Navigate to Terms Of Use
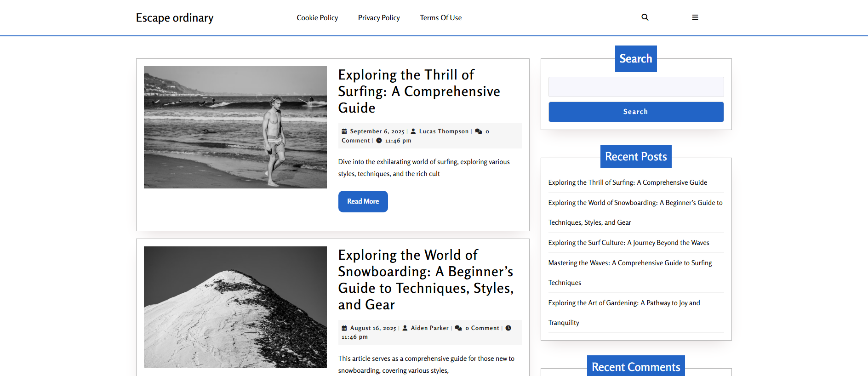Image resolution: width=868 pixels, height=376 pixels. (x=441, y=18)
